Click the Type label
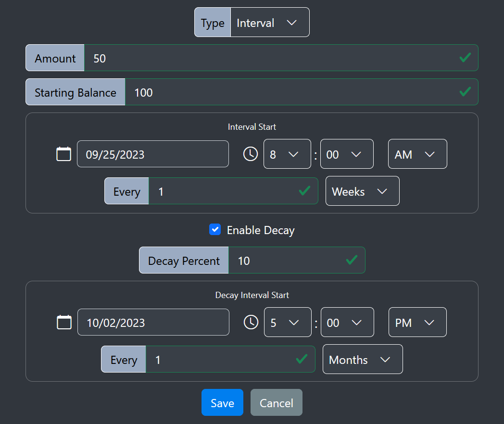The width and height of the screenshot is (504, 424). [213, 23]
